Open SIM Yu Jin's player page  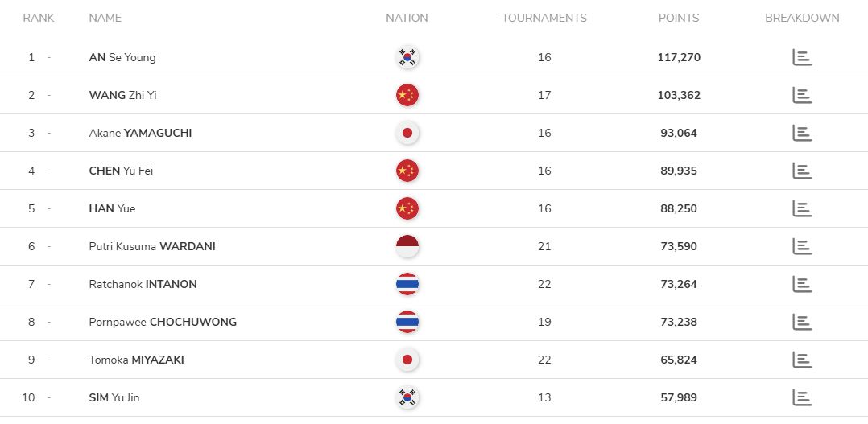[x=118, y=397]
